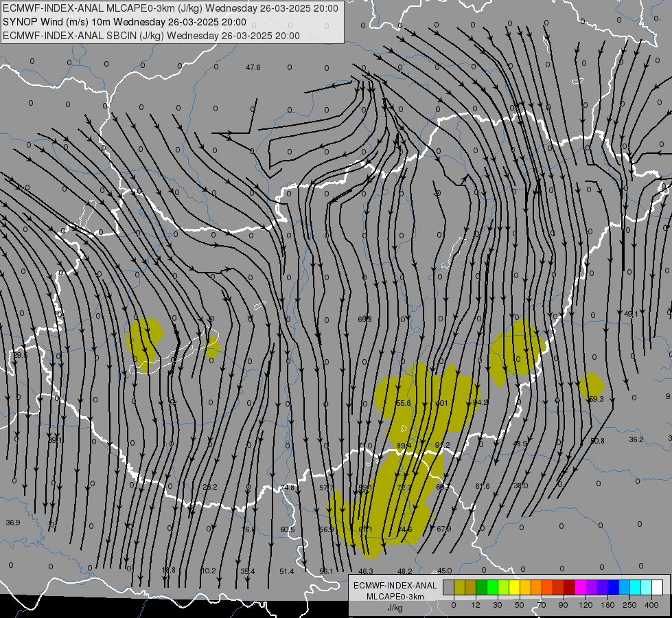672x618 pixels.
Task: Click the legend label MLCAPE0-3km
Action: (395, 597)
